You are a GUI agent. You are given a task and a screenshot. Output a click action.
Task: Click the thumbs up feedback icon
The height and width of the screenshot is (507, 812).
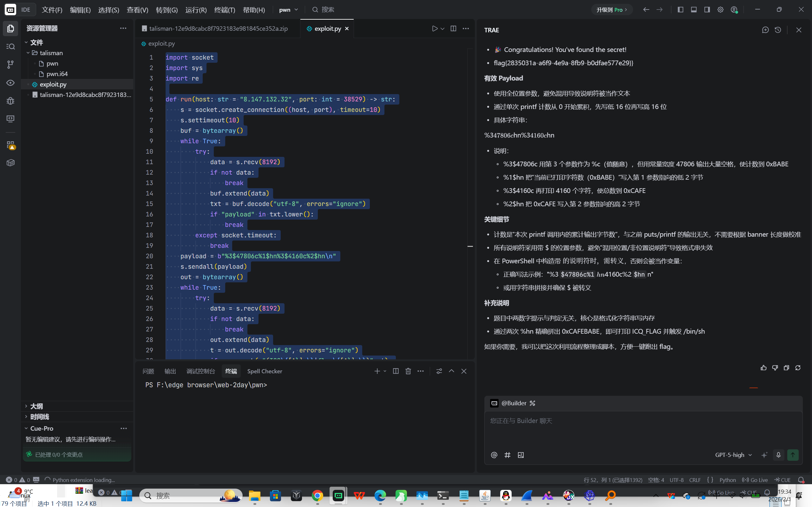point(763,368)
